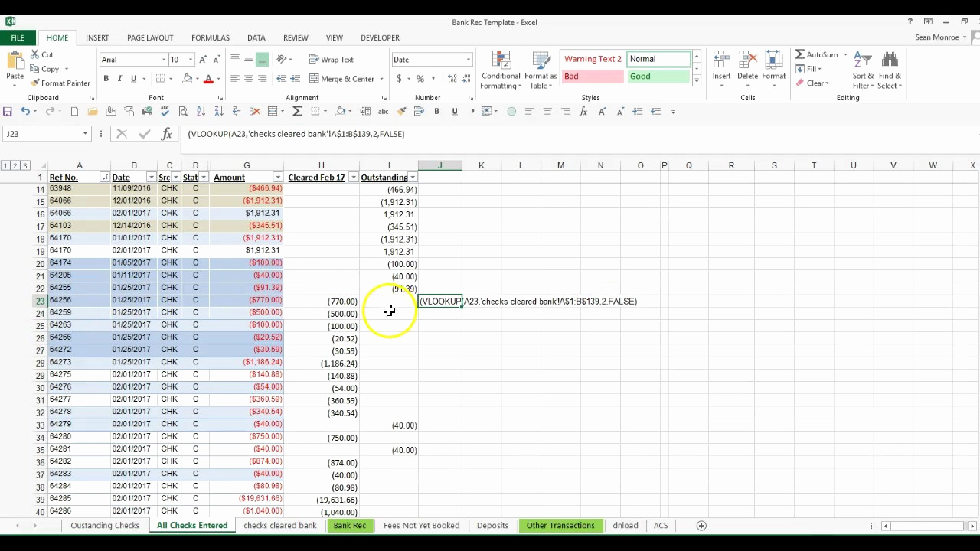Add a new worksheet

[701, 525]
